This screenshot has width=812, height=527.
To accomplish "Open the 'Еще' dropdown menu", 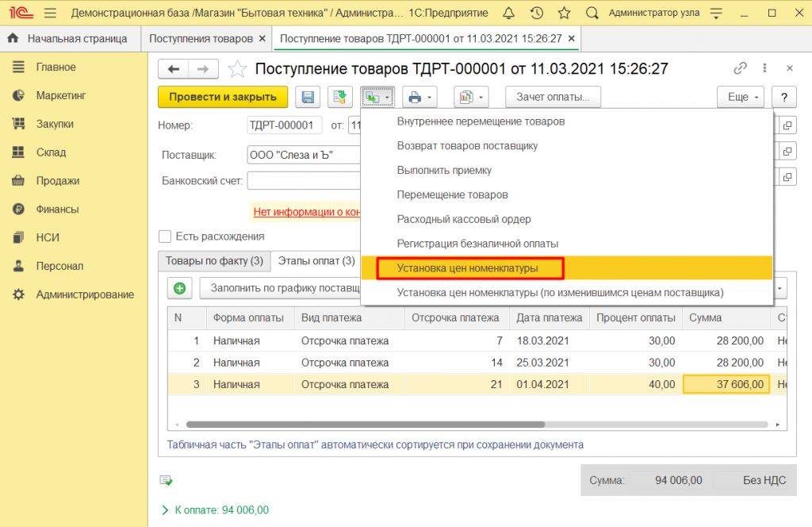I will coord(740,98).
